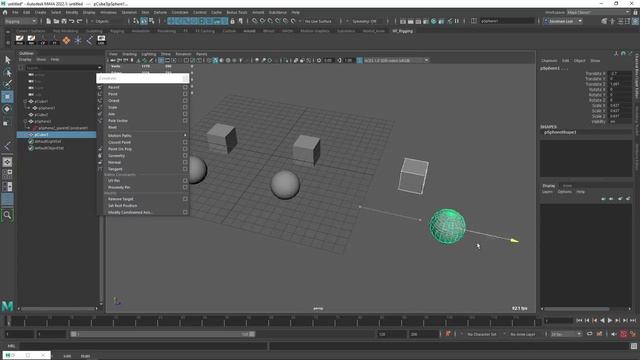Open Layer editor Options menu
The height and width of the screenshot is (360, 640).
[x=564, y=191]
